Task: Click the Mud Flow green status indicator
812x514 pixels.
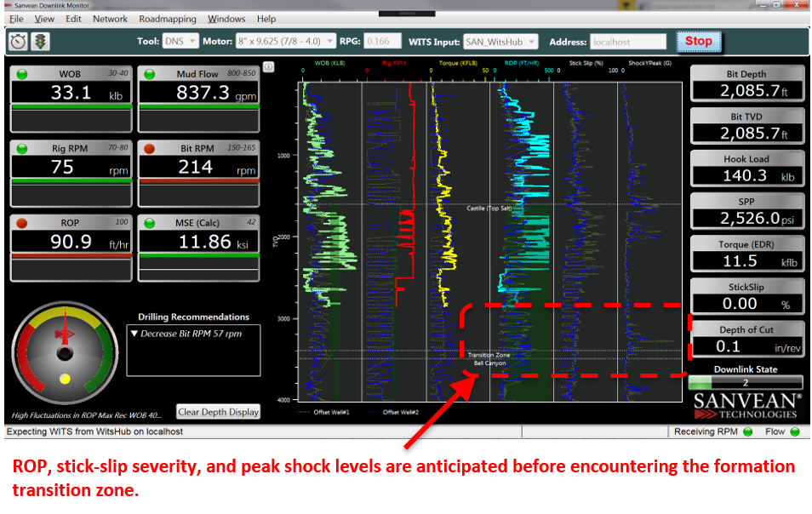Action: (150, 74)
